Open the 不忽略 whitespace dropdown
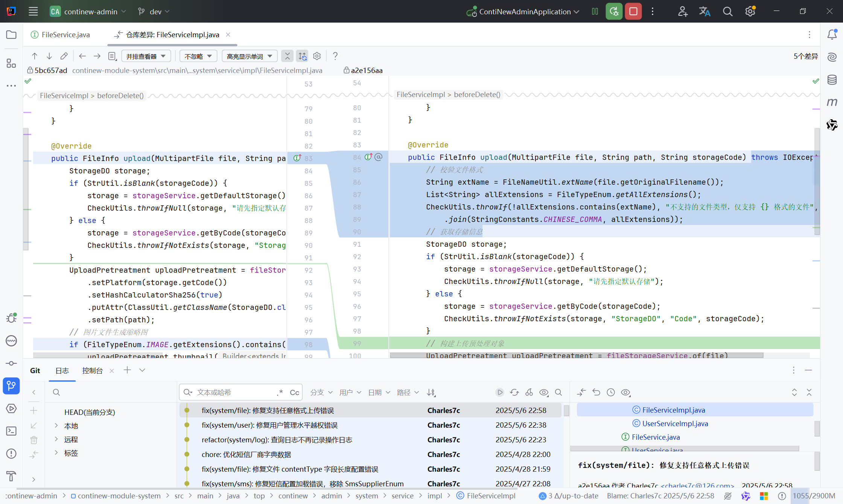The height and width of the screenshot is (504, 843). pyautogui.click(x=198, y=56)
